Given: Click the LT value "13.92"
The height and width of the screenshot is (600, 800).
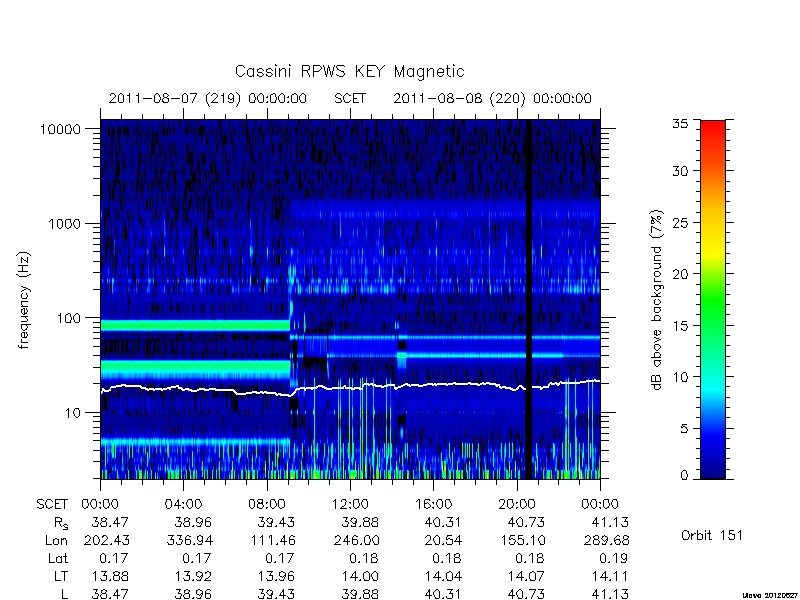Looking at the screenshot, I should (x=193, y=576).
